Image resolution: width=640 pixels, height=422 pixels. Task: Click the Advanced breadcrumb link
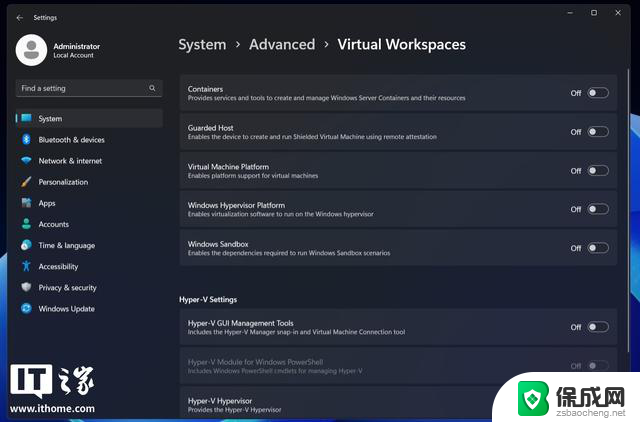[282, 44]
